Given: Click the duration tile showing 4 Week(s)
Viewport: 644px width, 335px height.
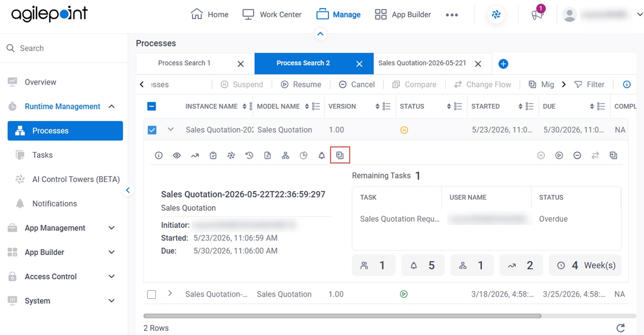Looking at the screenshot, I should [585, 265].
